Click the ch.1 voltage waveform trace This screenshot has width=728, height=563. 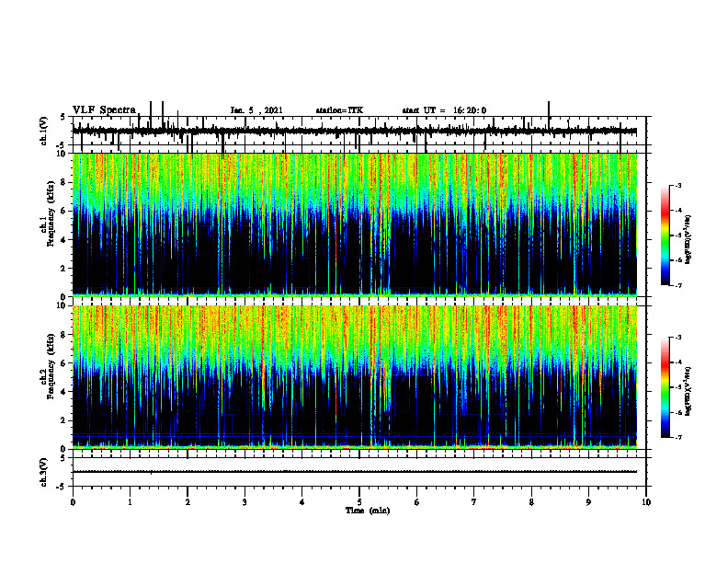[354, 131]
